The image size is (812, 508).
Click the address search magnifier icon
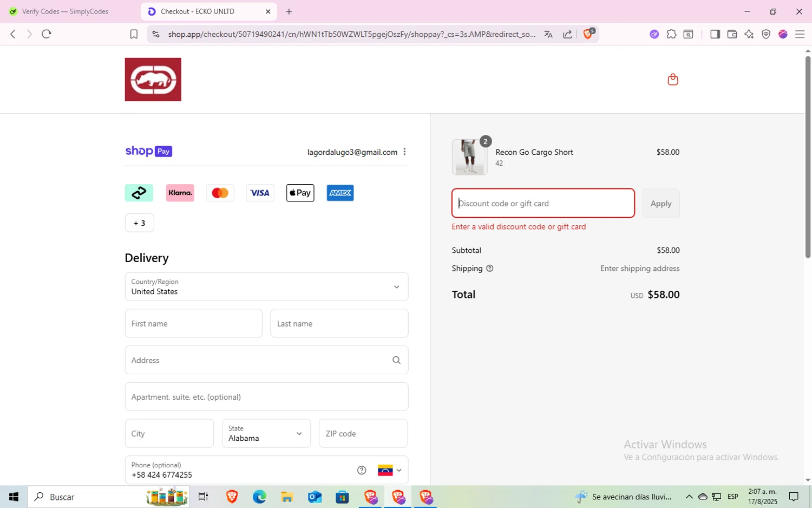(x=396, y=360)
